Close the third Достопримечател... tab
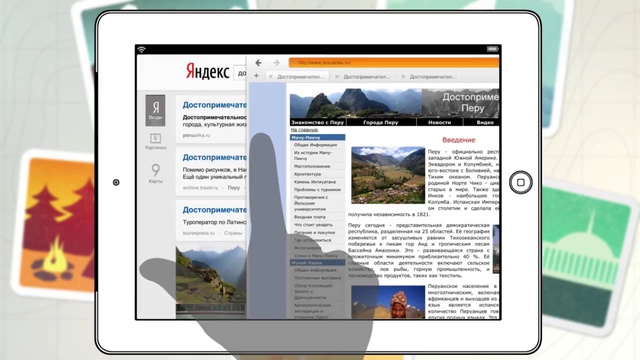 tap(403, 76)
